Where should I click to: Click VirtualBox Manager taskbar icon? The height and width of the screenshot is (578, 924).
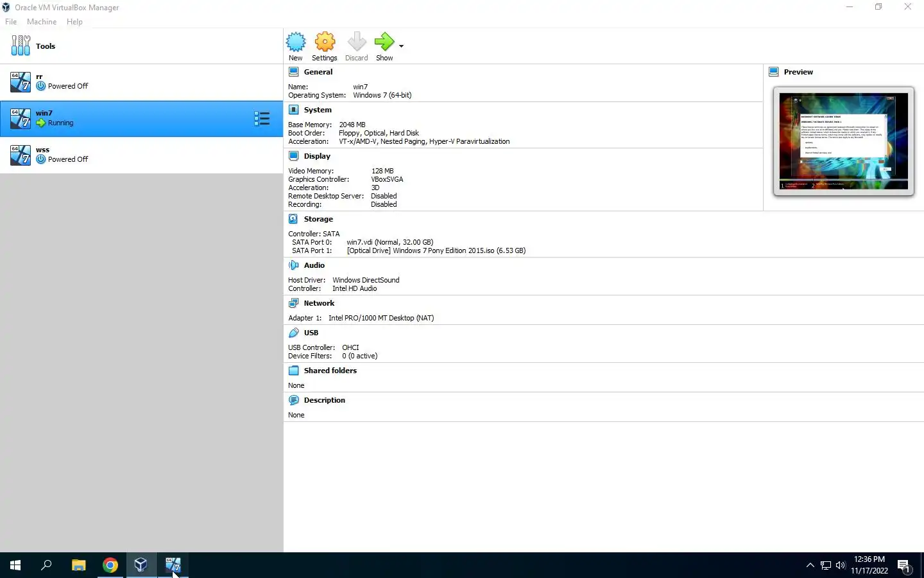141,565
